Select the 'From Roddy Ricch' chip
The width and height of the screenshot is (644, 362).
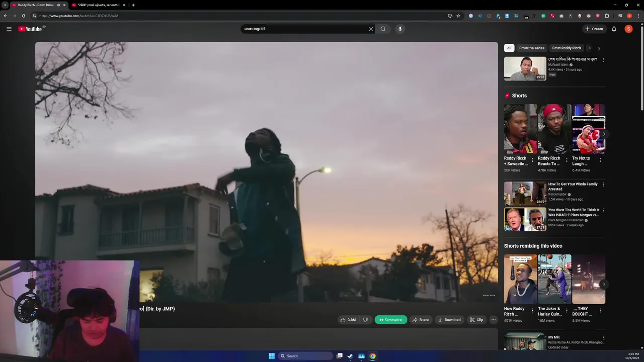pyautogui.click(x=567, y=48)
